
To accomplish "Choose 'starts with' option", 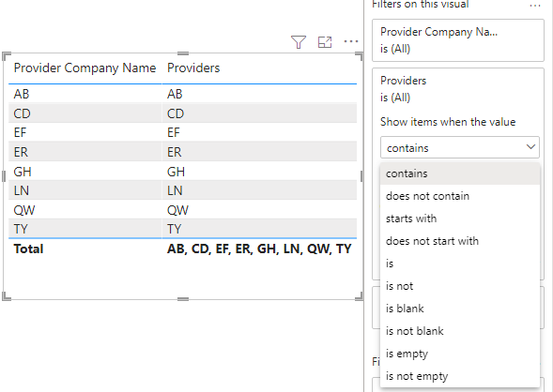I will tap(460, 219).
